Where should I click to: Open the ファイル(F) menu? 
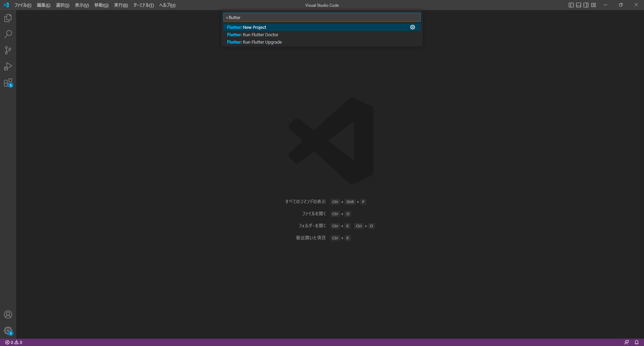[23, 5]
